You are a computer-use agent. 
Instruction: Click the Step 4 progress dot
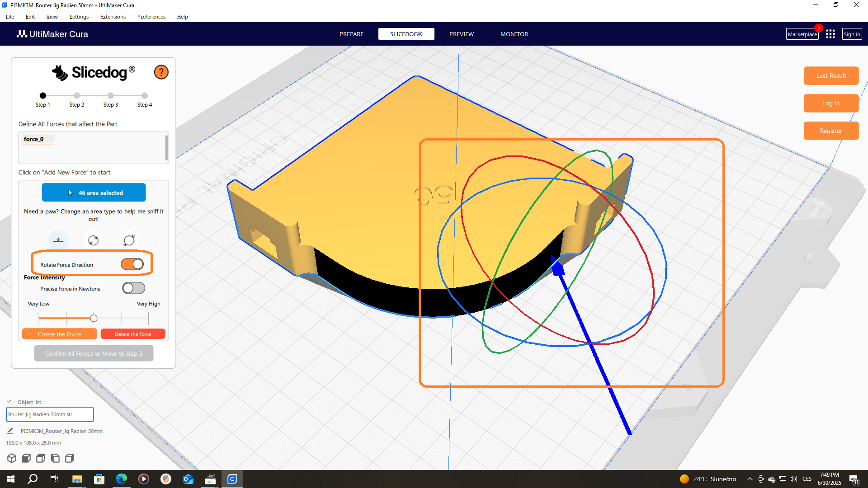click(145, 95)
